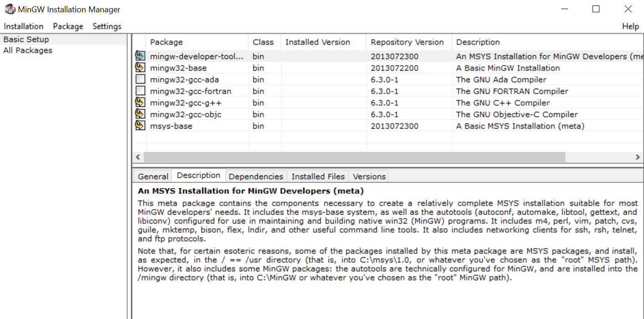Screen dimensions: 644x319
Task: Select the Description tab
Action: 199,176
